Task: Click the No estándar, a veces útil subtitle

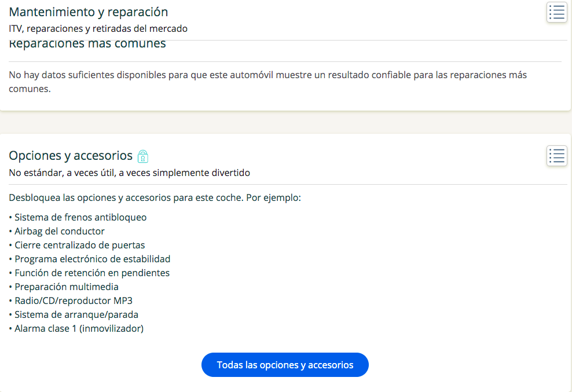Action: 130,173
